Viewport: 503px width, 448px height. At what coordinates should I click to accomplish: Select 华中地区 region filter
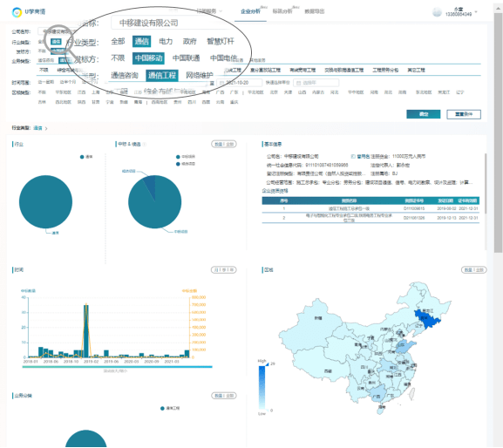coord(356,92)
